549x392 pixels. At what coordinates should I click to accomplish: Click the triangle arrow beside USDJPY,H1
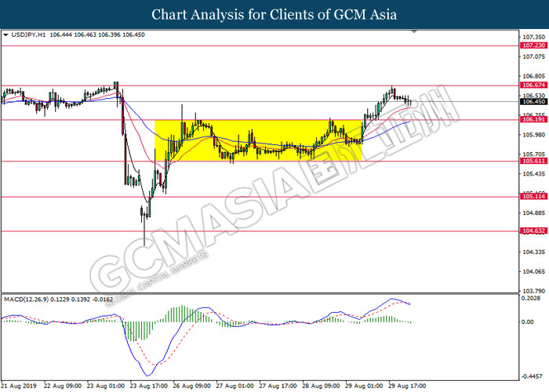click(5, 35)
